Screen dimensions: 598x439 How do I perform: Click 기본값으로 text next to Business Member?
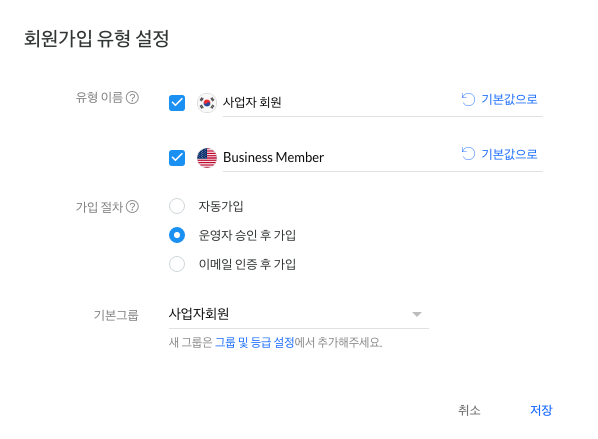click(x=509, y=154)
